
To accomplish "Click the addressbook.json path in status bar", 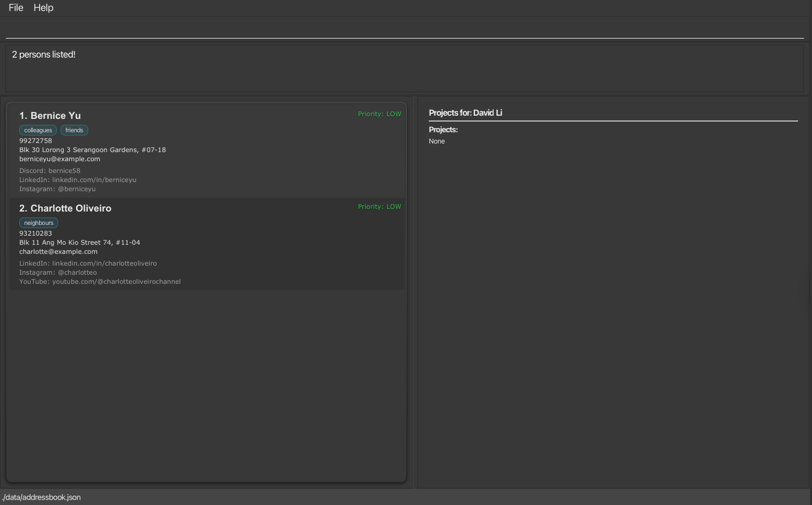I will [x=42, y=497].
